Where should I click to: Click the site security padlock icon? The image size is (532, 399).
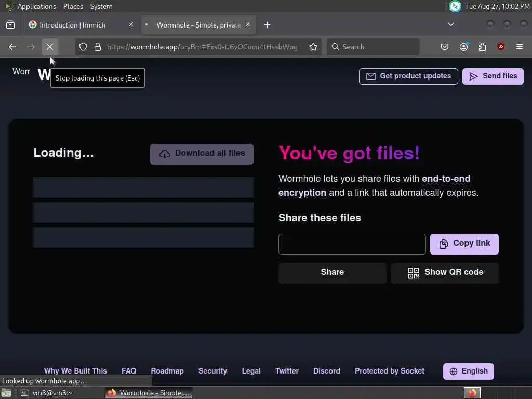click(x=98, y=47)
